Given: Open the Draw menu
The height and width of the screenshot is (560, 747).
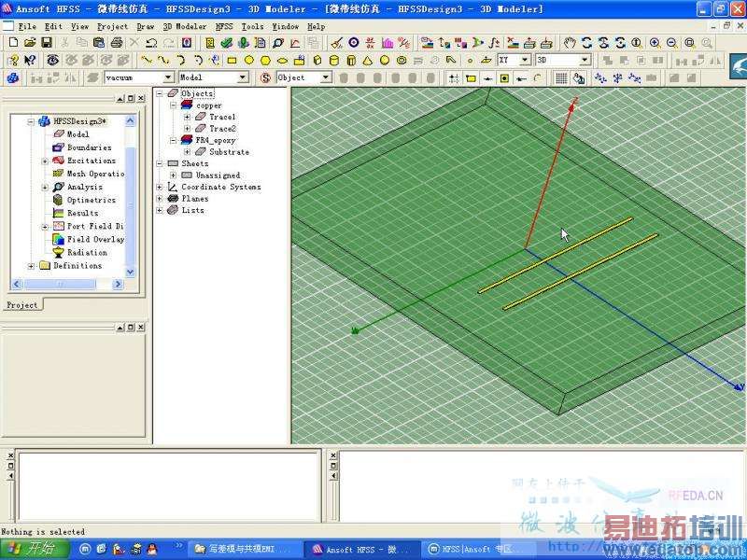Looking at the screenshot, I should (146, 27).
